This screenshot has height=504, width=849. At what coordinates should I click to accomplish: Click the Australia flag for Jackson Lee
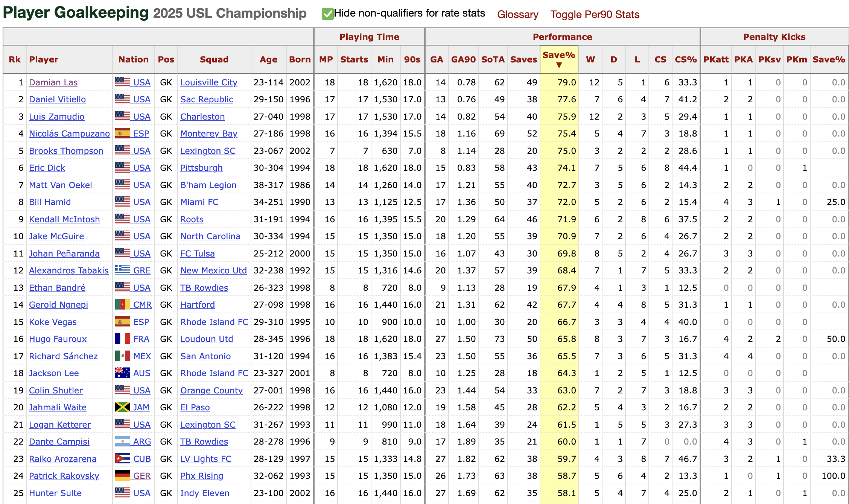pyautogui.click(x=122, y=373)
